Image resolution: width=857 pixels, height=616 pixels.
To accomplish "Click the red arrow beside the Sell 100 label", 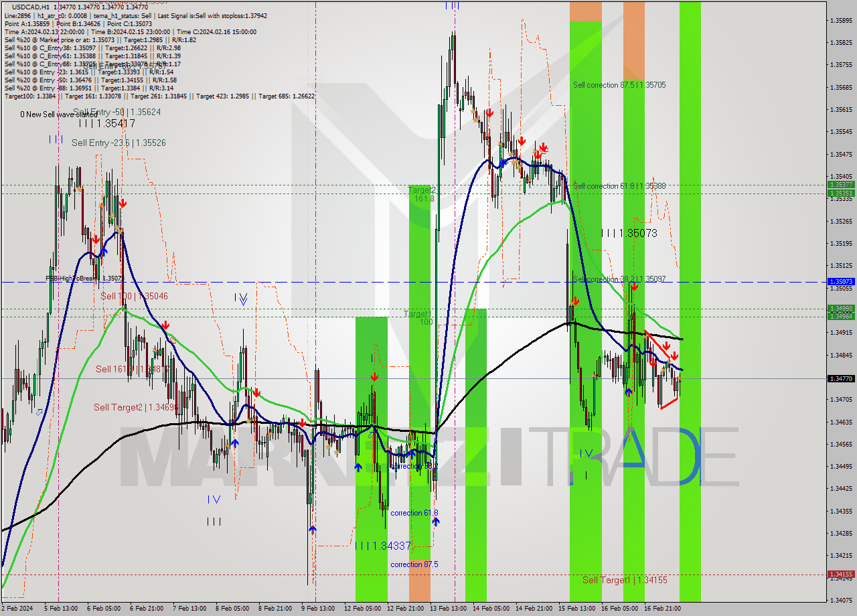I will [x=165, y=326].
